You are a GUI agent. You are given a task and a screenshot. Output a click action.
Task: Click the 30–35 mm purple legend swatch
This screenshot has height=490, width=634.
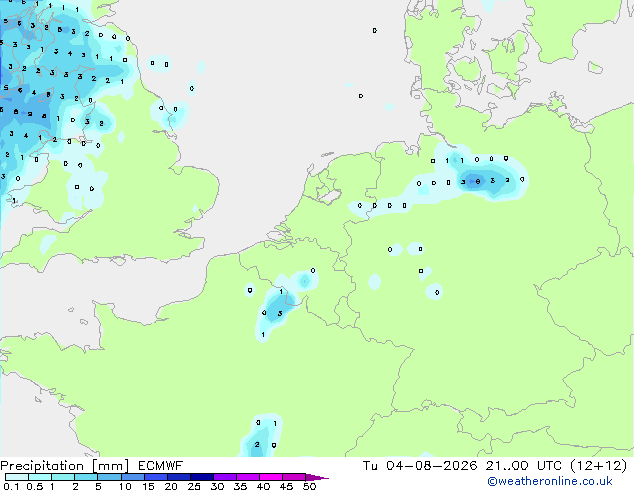225,477
